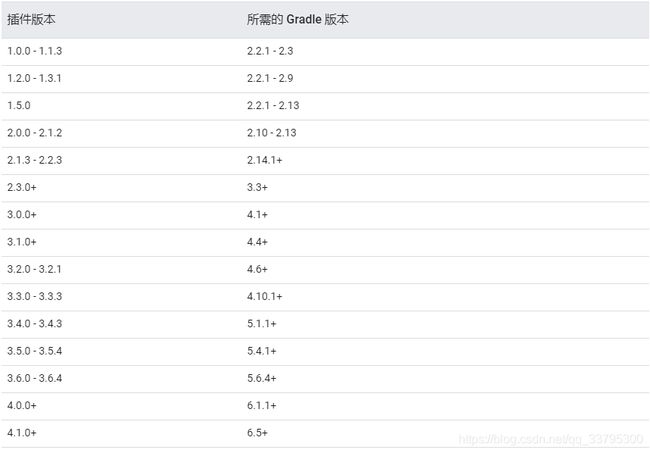Image resolution: width=650 pixels, height=453 pixels.
Task: Click Gradle version 5.1.1+ cell
Action: [262, 324]
